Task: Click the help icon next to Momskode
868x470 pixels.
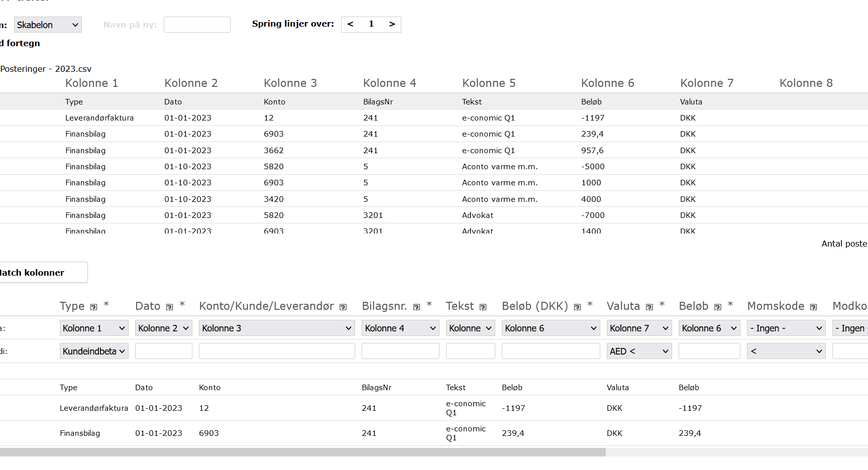Action: pyautogui.click(x=813, y=307)
